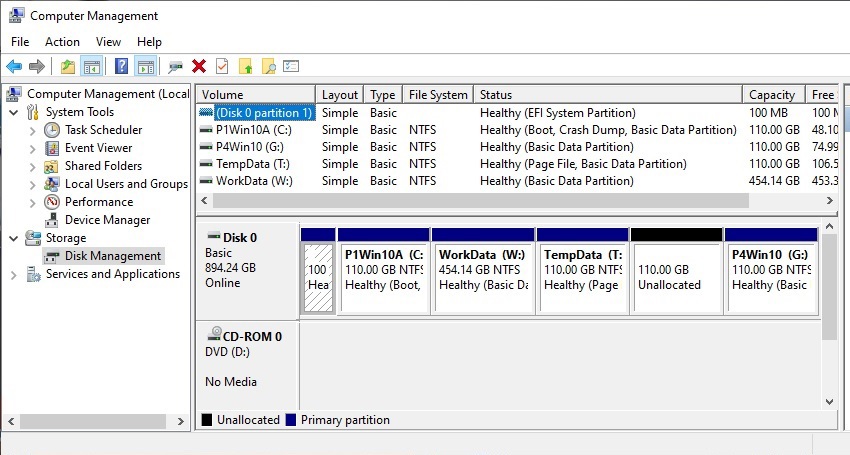This screenshot has width=850, height=455.
Task: Click the volume list scroll right arrow
Action: (829, 201)
